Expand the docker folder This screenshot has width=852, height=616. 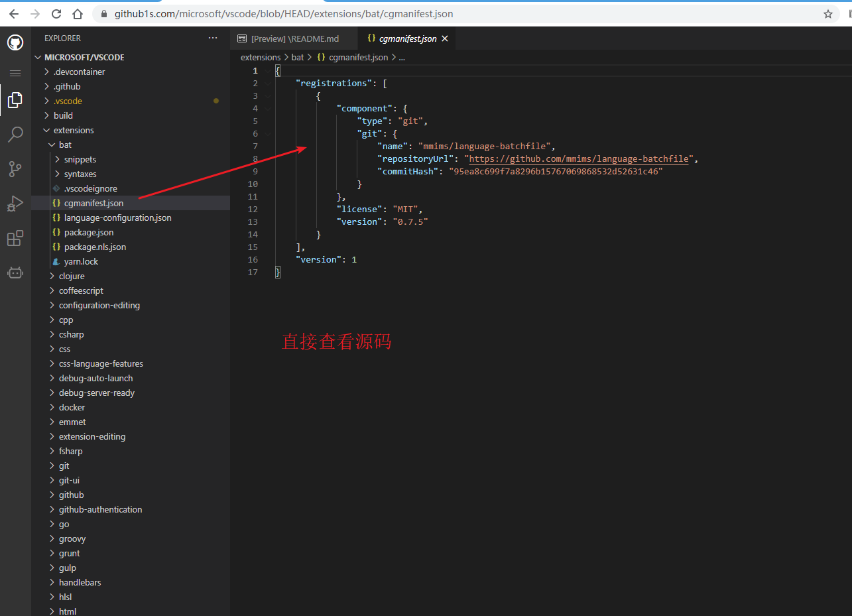[131, 407]
